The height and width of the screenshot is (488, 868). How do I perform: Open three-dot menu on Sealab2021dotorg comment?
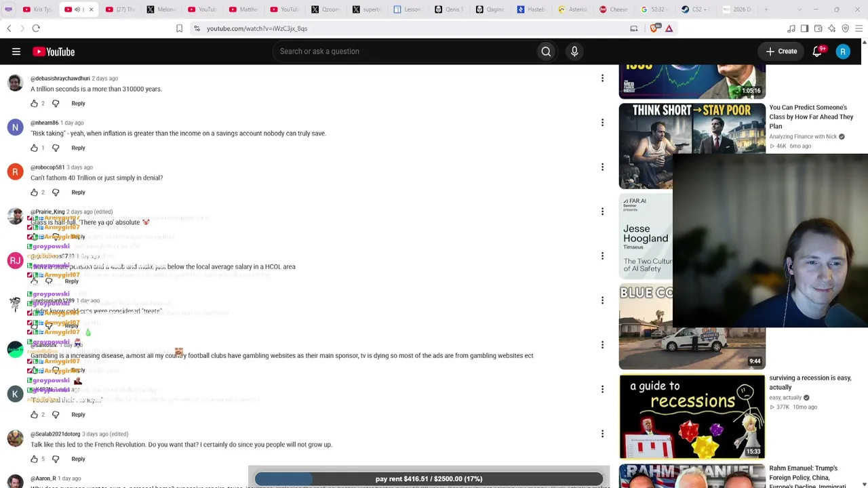[602, 434]
